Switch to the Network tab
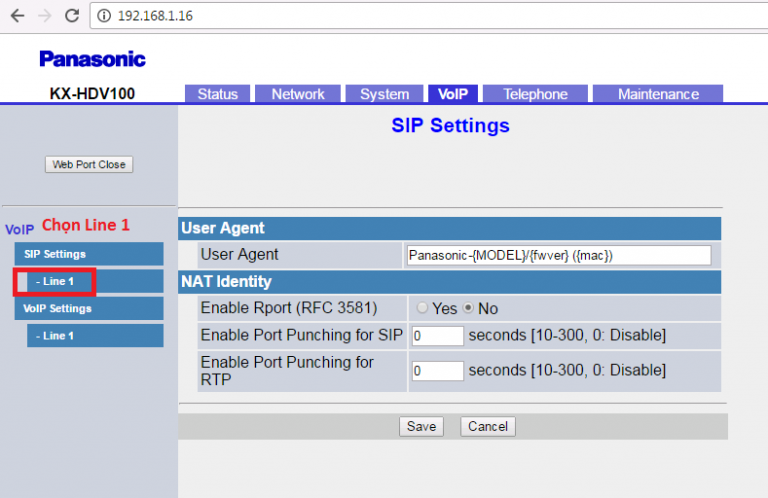The image size is (768, 498). click(298, 94)
